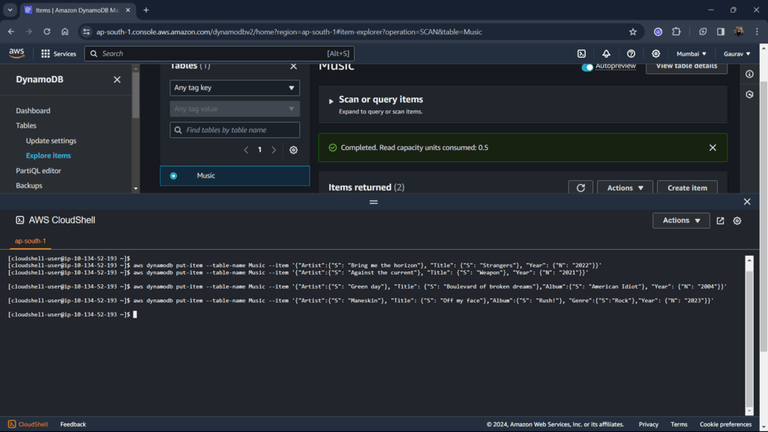
Task: Grab the CloudShell panel resize handle
Action: 373,202
